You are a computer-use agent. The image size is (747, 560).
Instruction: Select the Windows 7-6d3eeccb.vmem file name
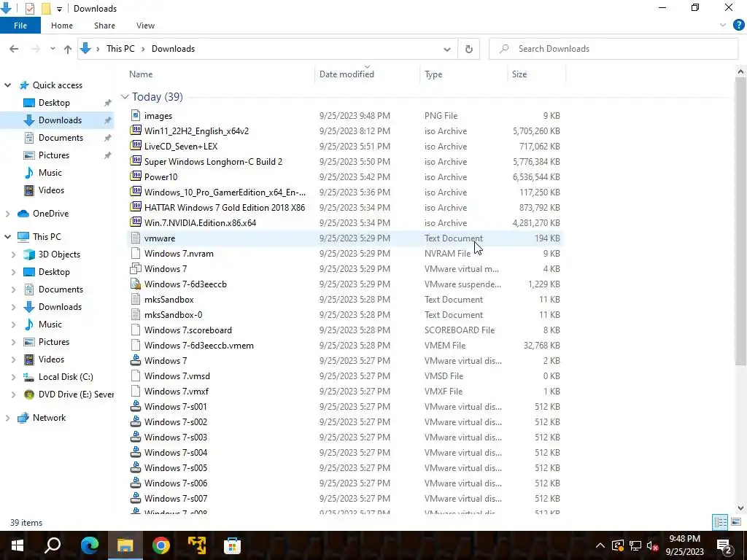pos(198,345)
